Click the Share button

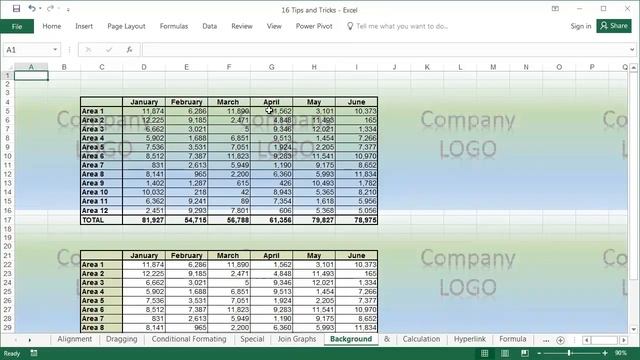click(x=614, y=26)
